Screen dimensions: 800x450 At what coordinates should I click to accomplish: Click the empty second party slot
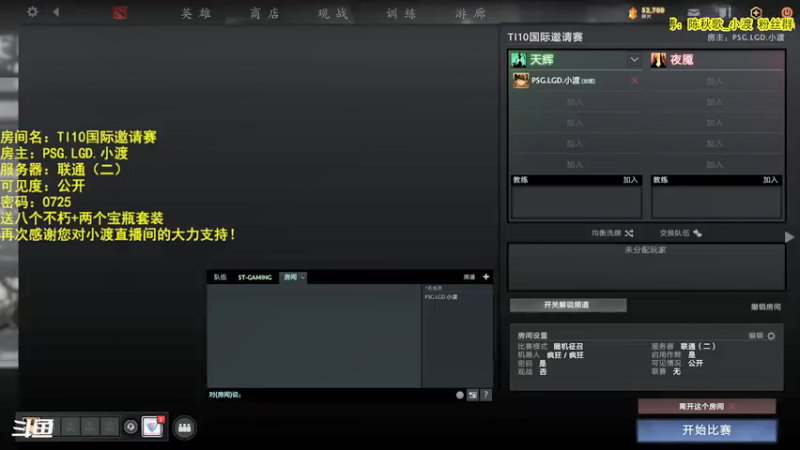tap(70, 427)
